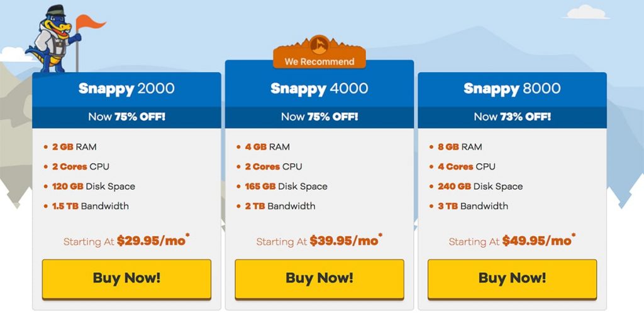Select the Snappy 4000 plan header

click(319, 89)
